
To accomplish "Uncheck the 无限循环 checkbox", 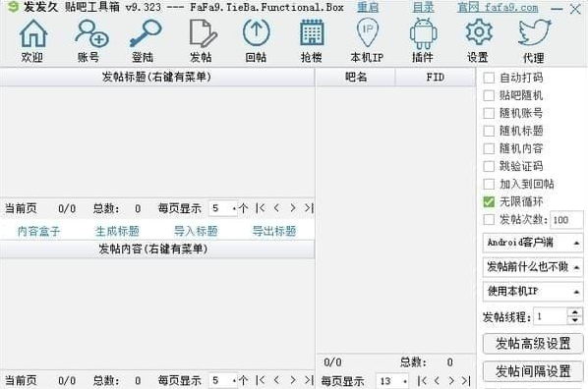I will tap(489, 201).
